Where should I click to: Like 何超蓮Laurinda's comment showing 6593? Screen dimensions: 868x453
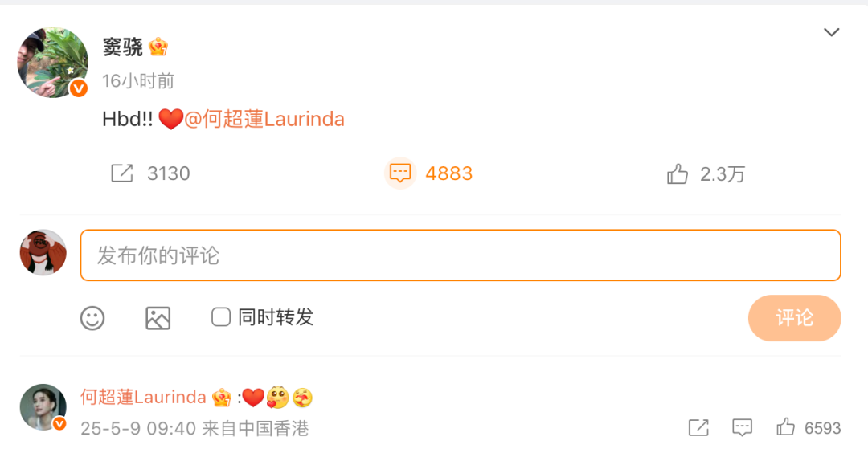[x=785, y=427]
